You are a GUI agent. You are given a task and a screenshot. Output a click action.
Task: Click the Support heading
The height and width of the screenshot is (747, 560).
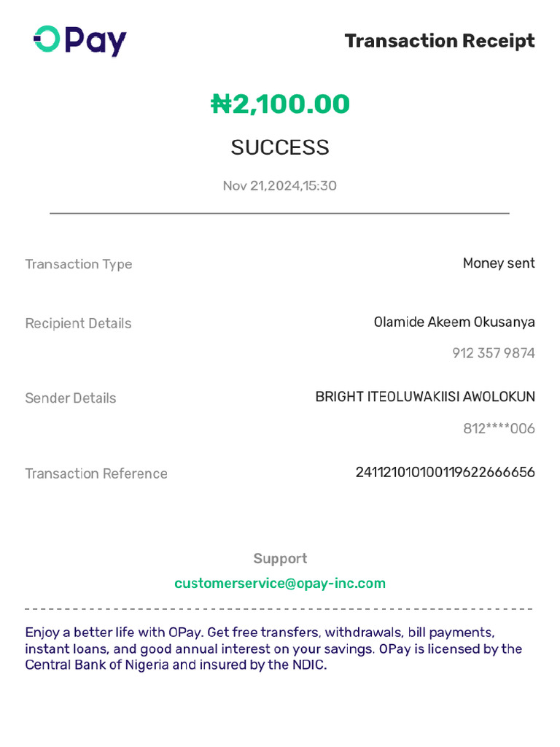(x=280, y=559)
